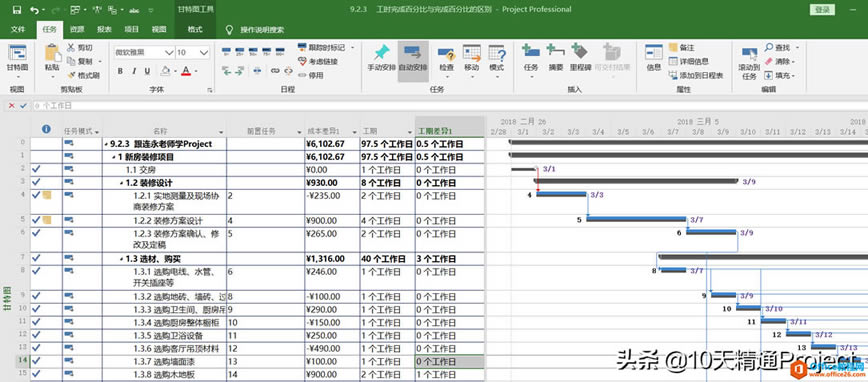Toggle Underline formatting button
Viewport: 868px width, 382px height.
pyautogui.click(x=147, y=71)
